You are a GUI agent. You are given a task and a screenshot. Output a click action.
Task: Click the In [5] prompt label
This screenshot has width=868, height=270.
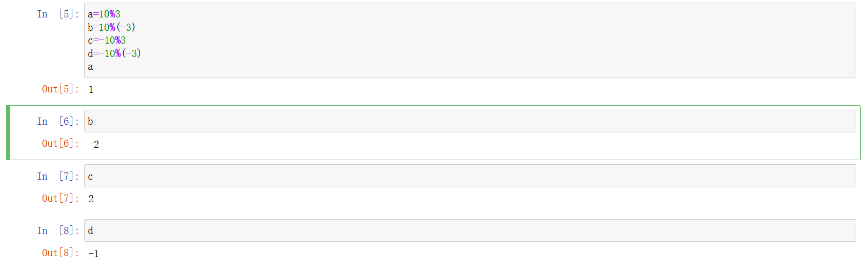point(57,14)
